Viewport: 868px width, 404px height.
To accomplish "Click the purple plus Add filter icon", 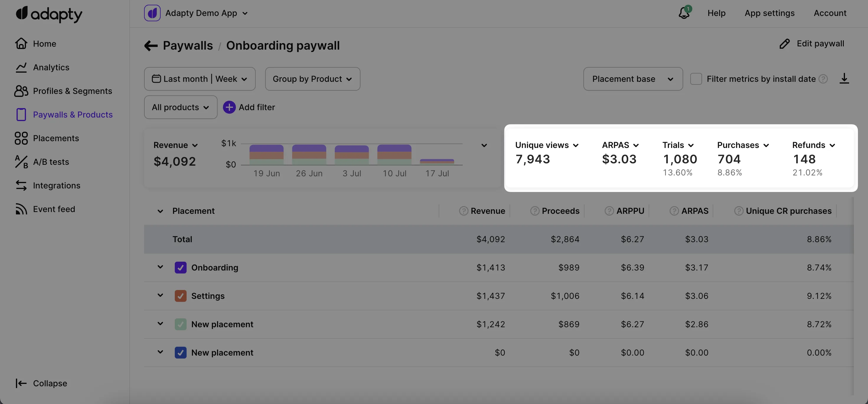I will (x=229, y=107).
